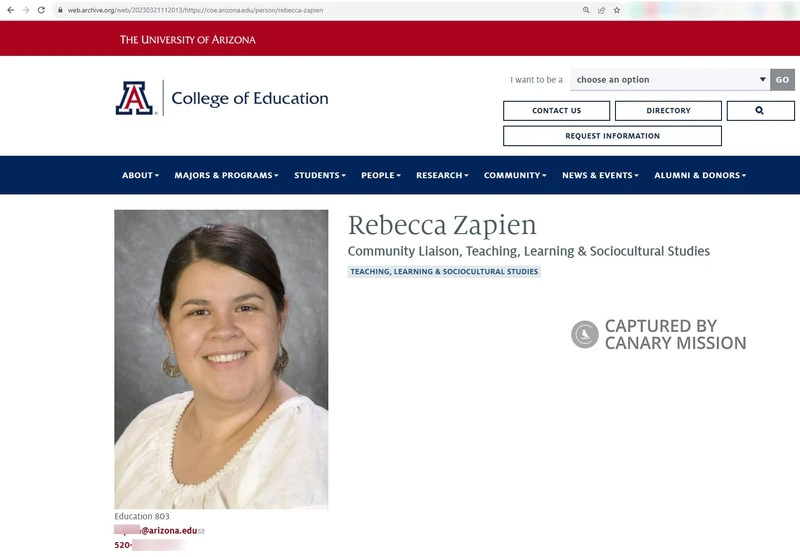Expand the ABOUT menu

[140, 175]
